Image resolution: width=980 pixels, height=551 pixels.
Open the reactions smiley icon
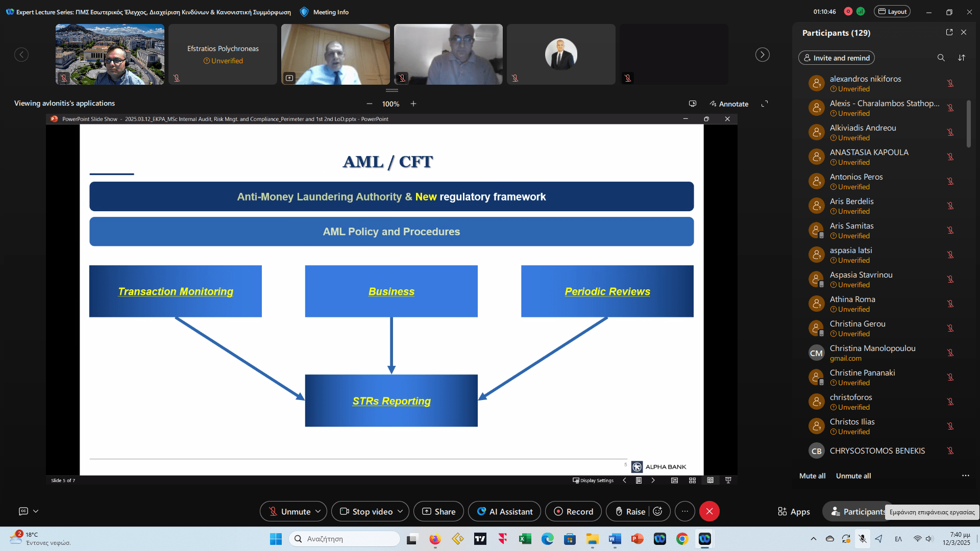pos(658,511)
